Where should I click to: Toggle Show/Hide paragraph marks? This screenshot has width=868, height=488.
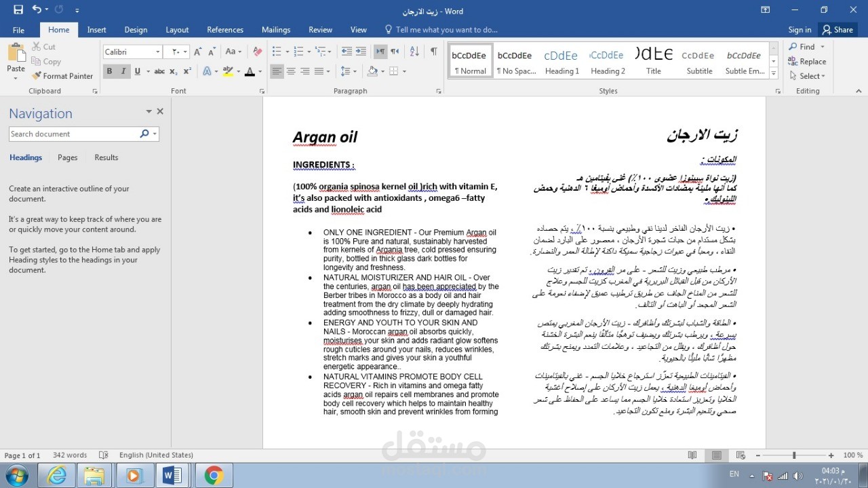(x=432, y=51)
